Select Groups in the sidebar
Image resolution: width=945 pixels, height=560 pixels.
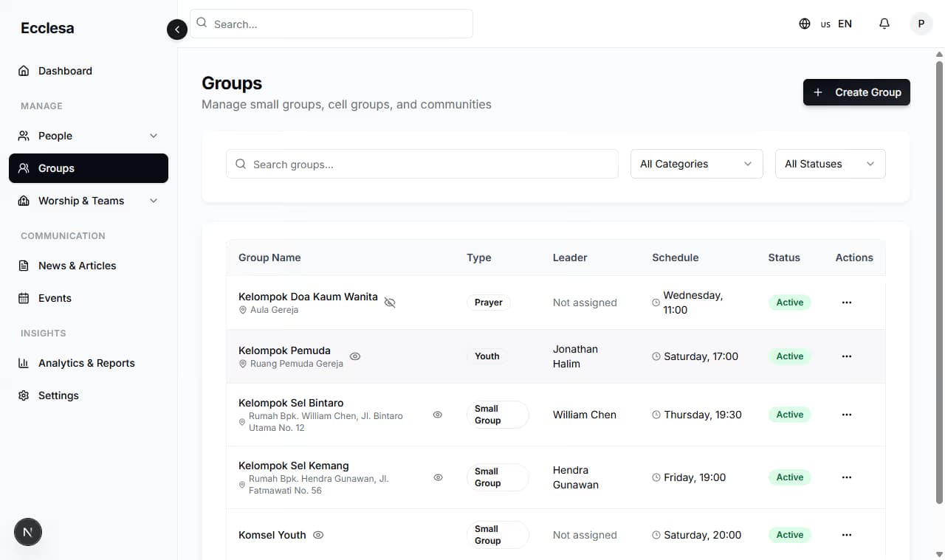pyautogui.click(x=89, y=168)
